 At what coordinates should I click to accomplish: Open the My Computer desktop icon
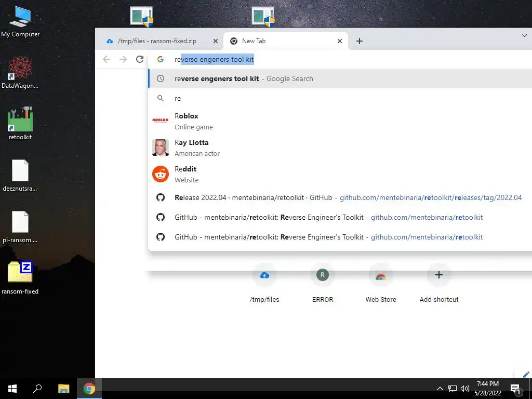(x=20, y=22)
